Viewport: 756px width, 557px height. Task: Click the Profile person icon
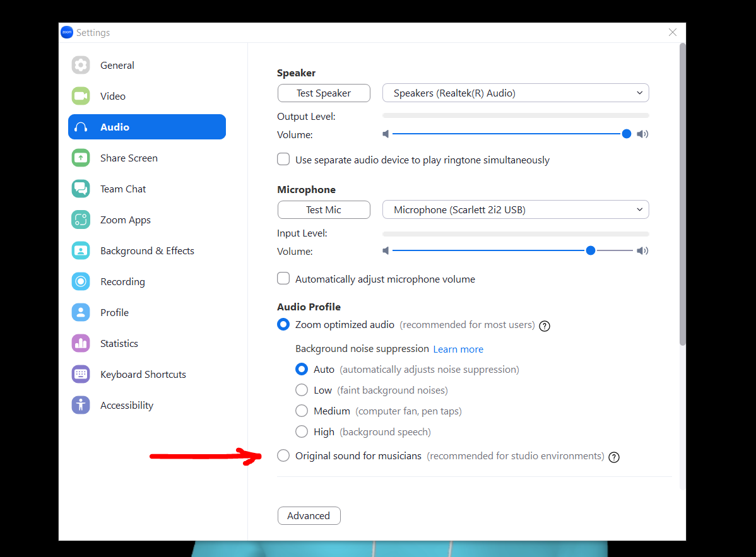(81, 312)
